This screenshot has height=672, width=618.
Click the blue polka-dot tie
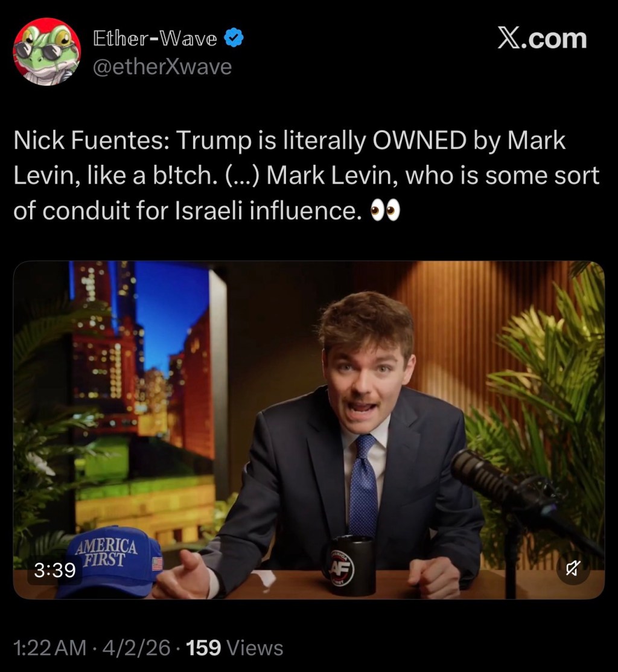click(363, 489)
